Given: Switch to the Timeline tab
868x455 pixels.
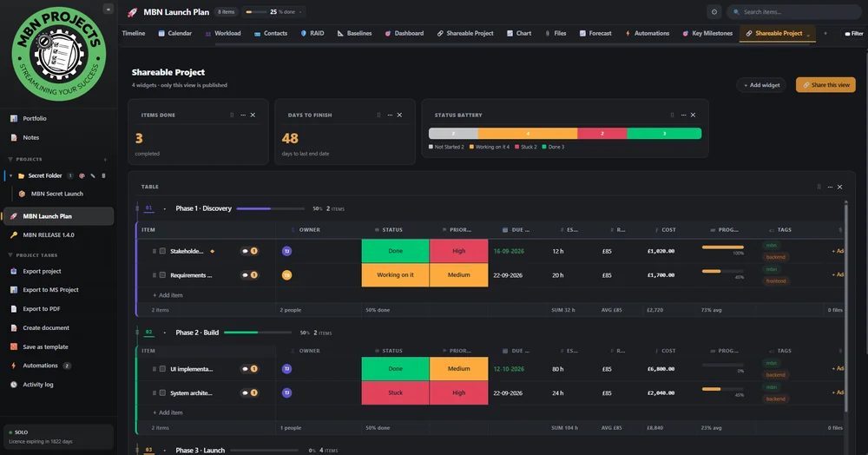Looking at the screenshot, I should [134, 33].
